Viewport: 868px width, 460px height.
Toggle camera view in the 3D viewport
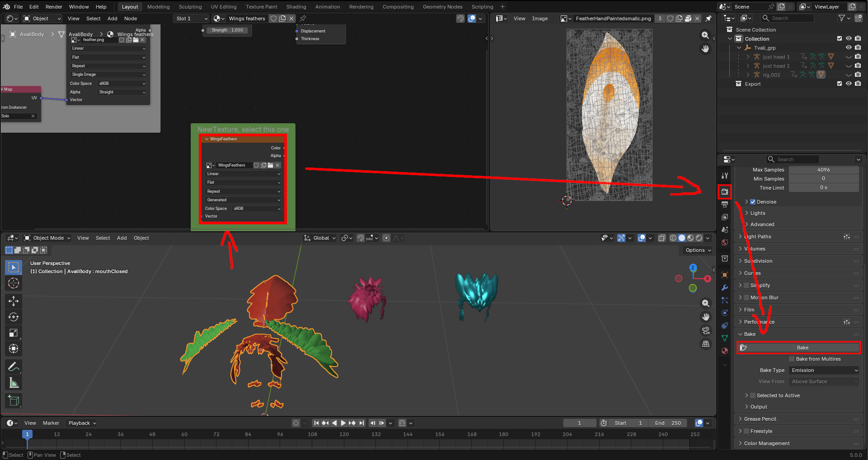point(705,330)
